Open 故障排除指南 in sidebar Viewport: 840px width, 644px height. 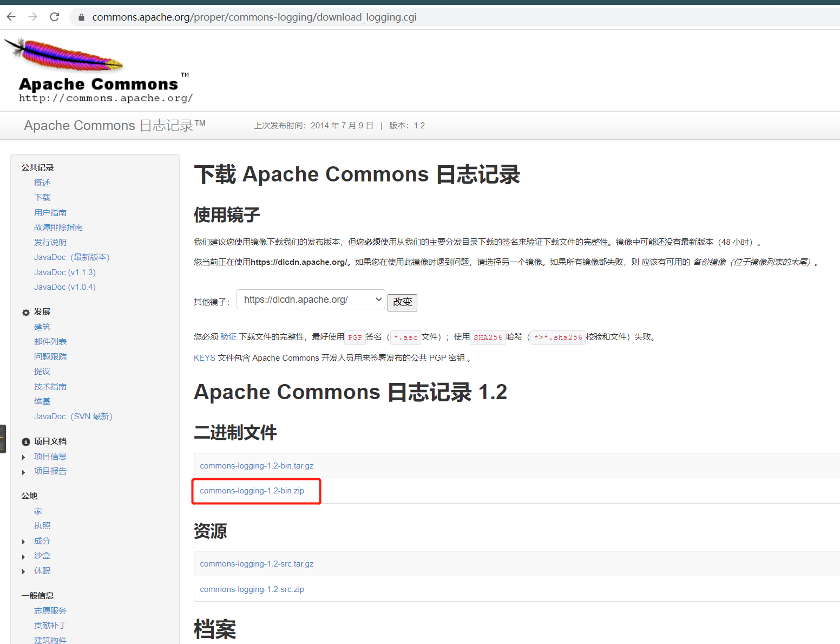tap(58, 227)
